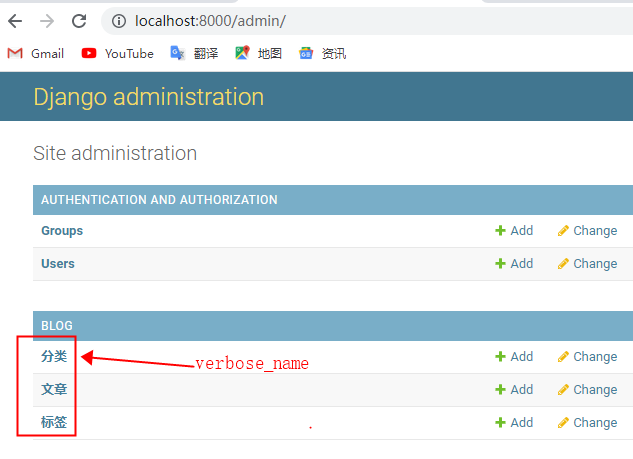633x459 pixels.
Task: Open the Gmail bookmark
Action: tap(36, 53)
